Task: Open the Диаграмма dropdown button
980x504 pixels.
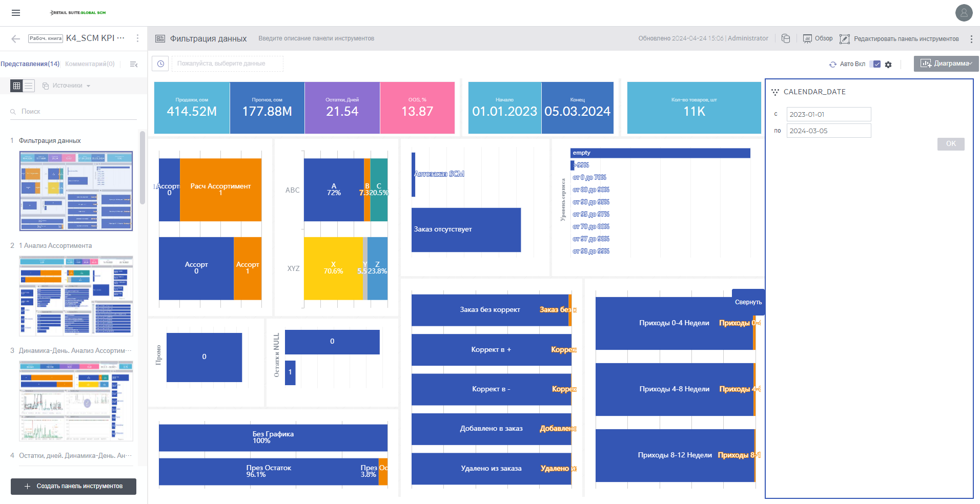Action: click(x=946, y=64)
